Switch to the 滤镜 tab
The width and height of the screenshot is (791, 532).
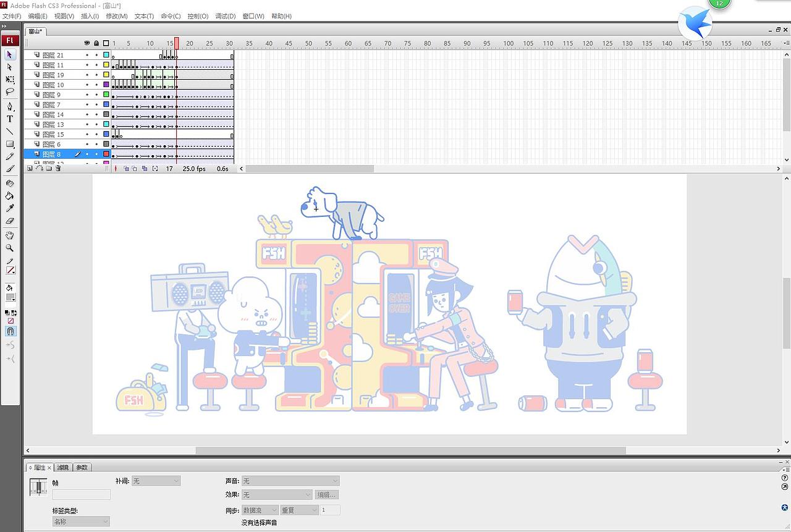(63, 467)
